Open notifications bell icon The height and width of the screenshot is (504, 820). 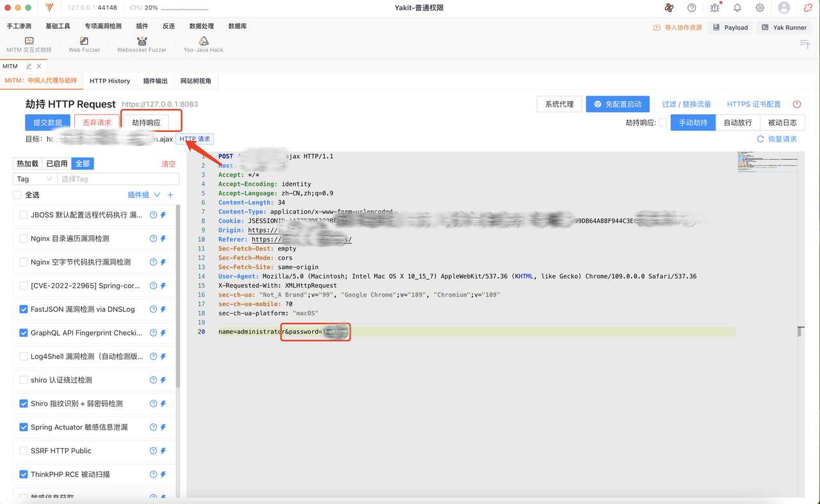737,8
